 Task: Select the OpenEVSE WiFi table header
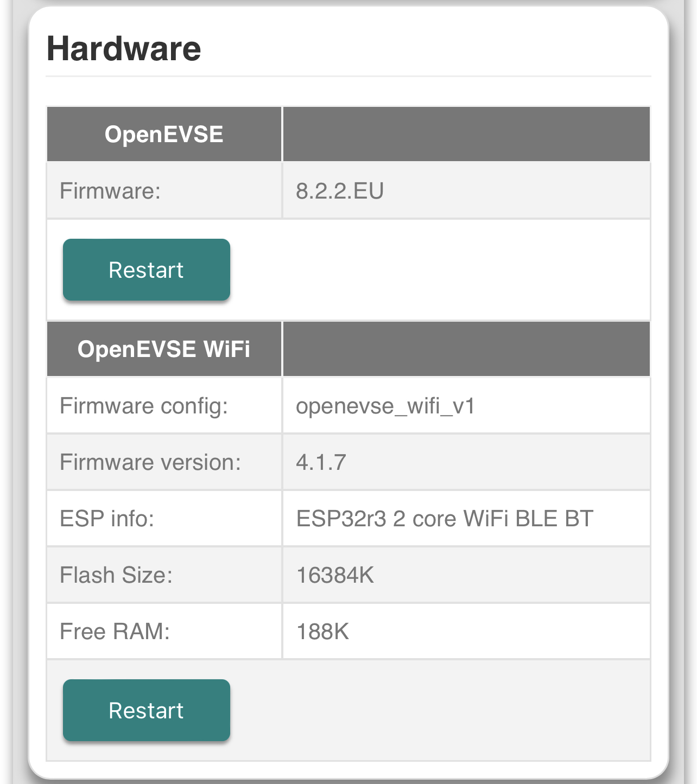[x=164, y=348]
